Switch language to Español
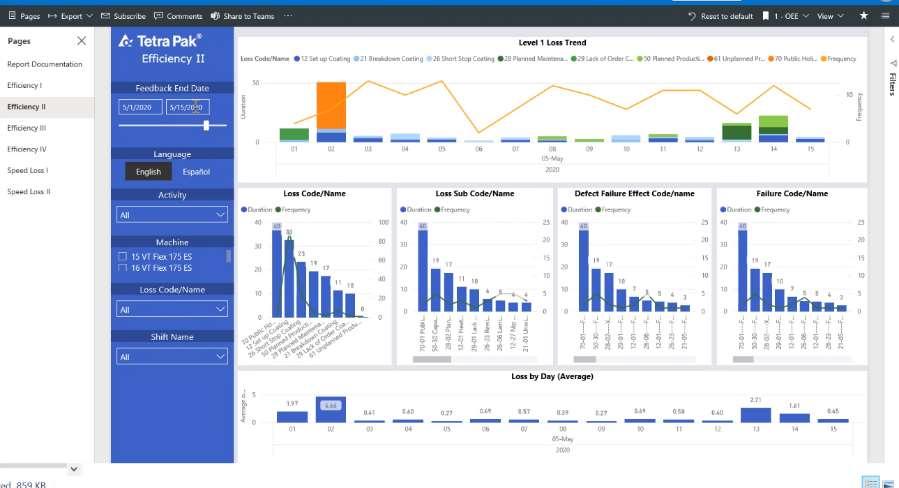 coord(196,171)
